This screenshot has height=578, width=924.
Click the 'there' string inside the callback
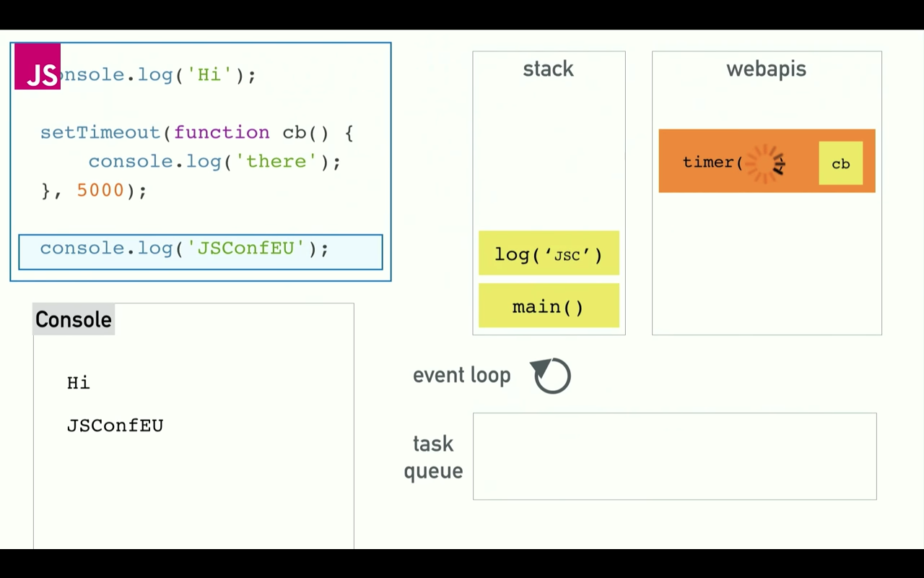coord(276,161)
